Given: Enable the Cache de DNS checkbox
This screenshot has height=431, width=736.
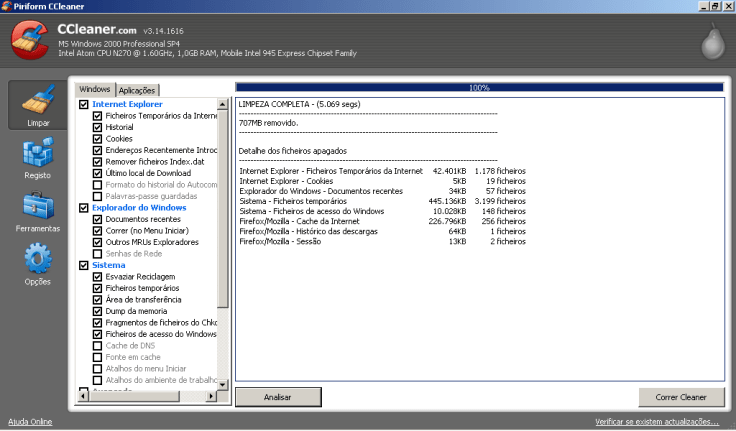Looking at the screenshot, I should (97, 345).
